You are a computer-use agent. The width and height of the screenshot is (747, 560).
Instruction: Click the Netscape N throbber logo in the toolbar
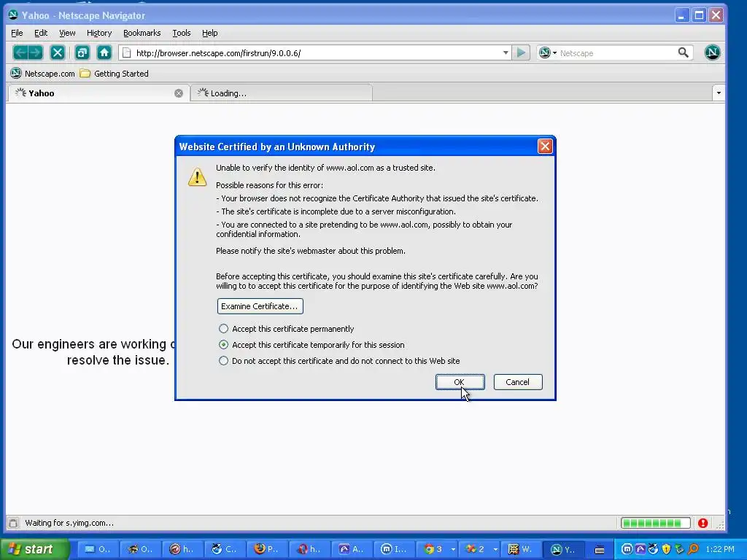point(712,52)
